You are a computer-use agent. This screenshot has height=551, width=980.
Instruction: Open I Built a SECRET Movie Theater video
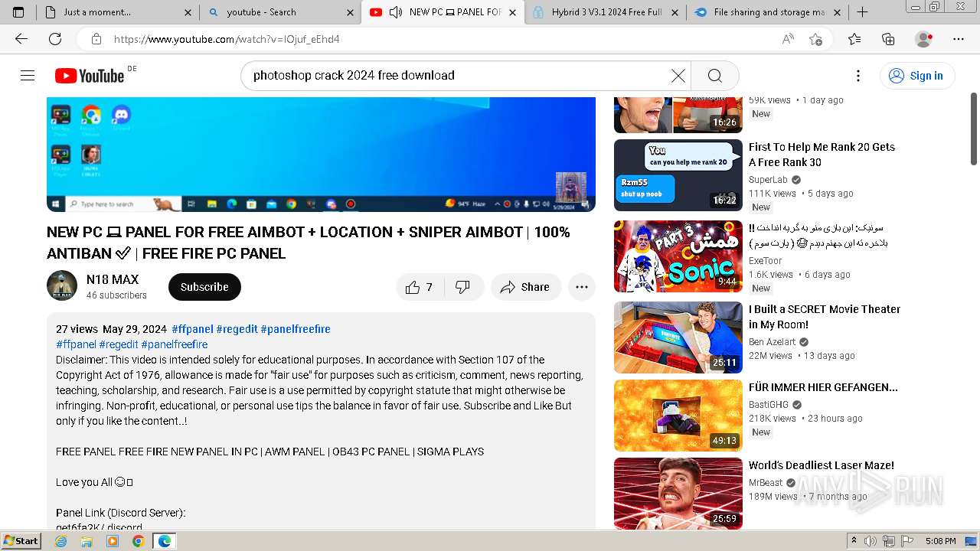pos(825,317)
